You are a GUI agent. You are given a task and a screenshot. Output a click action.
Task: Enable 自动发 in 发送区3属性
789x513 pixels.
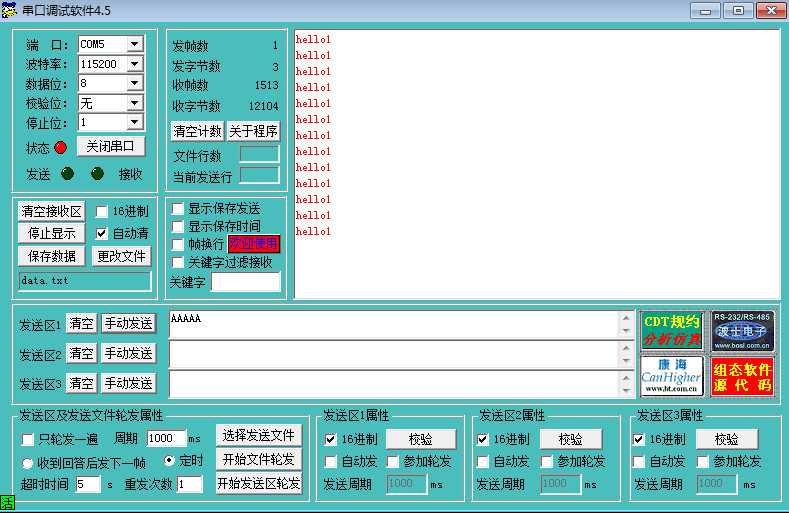click(x=639, y=461)
